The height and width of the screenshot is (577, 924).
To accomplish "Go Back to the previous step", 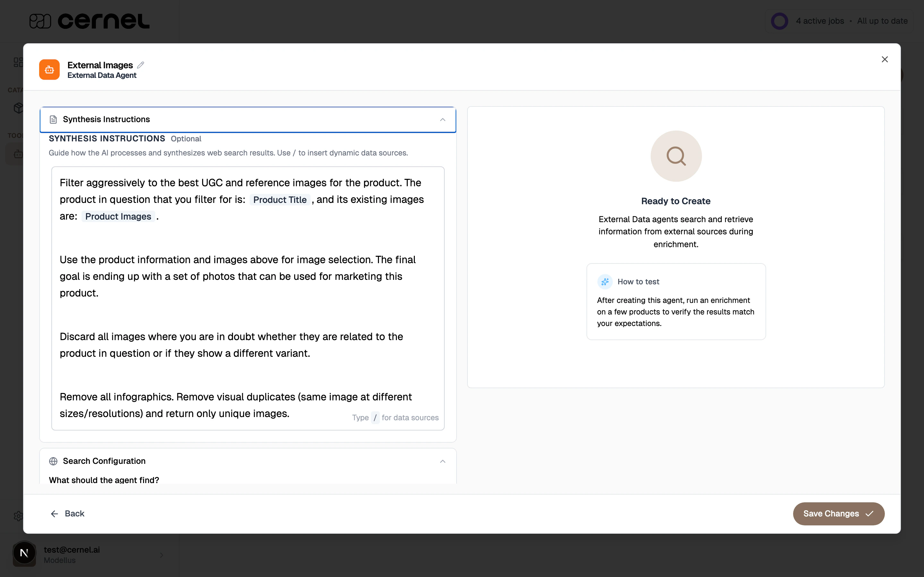I will pyautogui.click(x=68, y=514).
